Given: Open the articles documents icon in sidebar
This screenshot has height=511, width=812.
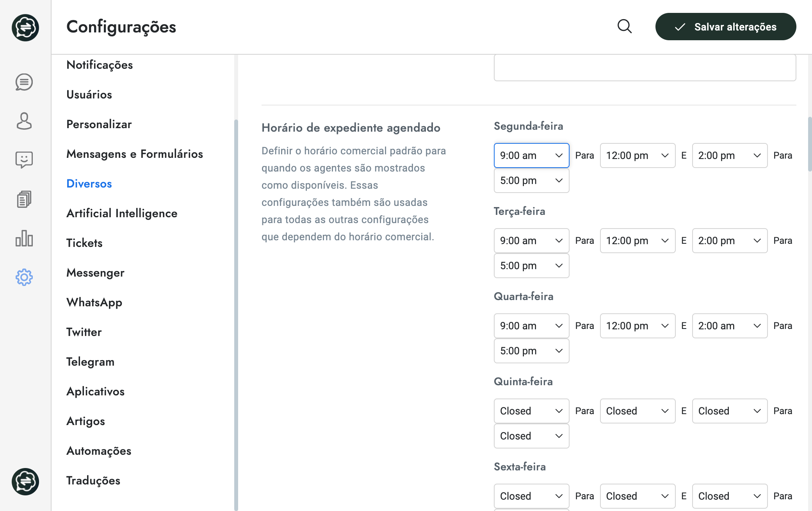Looking at the screenshot, I should click(24, 199).
